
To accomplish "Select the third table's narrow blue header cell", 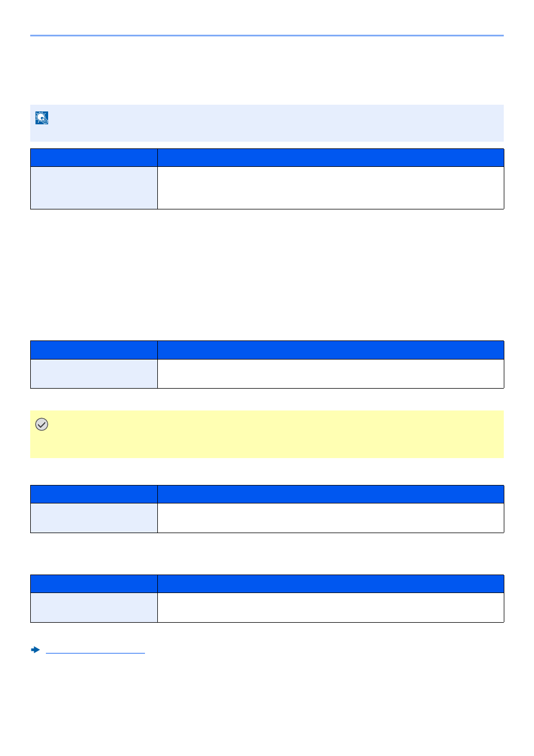I will point(94,494).
